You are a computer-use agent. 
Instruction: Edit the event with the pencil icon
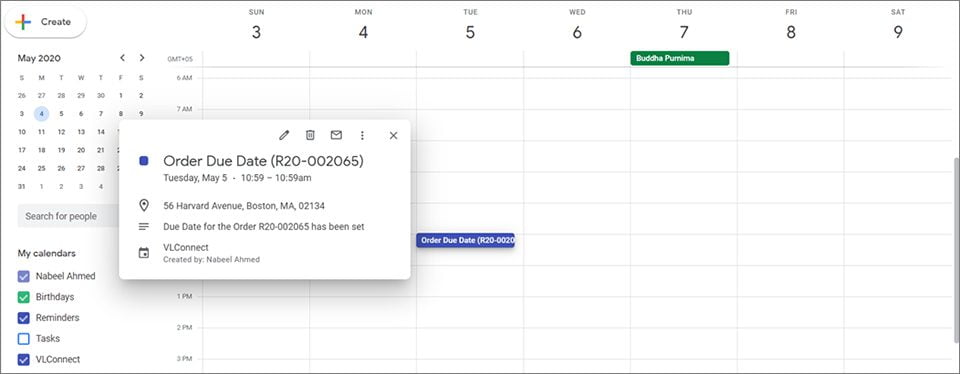click(x=283, y=135)
